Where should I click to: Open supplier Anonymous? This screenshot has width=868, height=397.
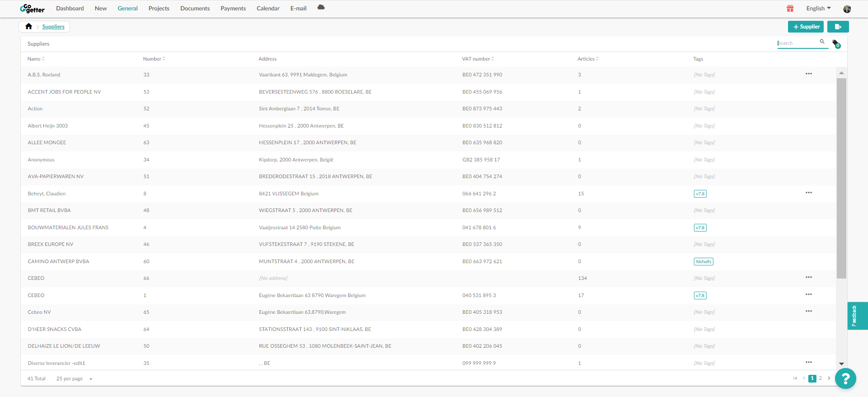[x=41, y=160]
